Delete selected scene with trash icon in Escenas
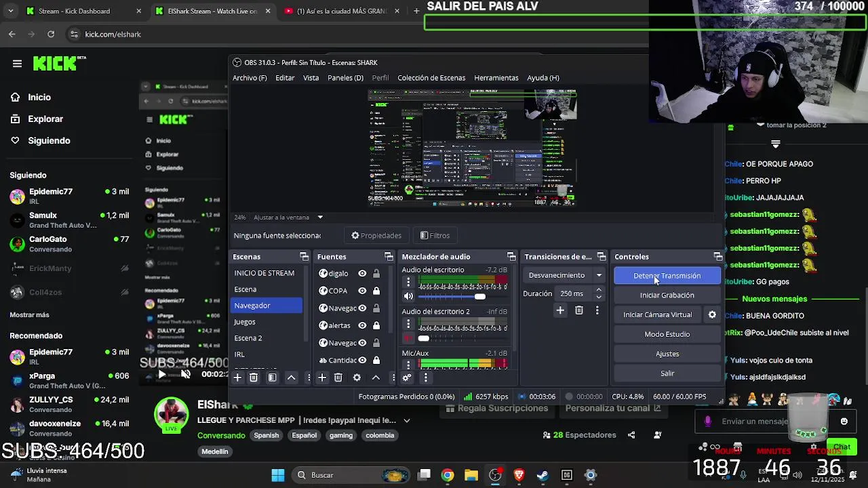Viewport: 868px width, 488px height. coord(254,378)
